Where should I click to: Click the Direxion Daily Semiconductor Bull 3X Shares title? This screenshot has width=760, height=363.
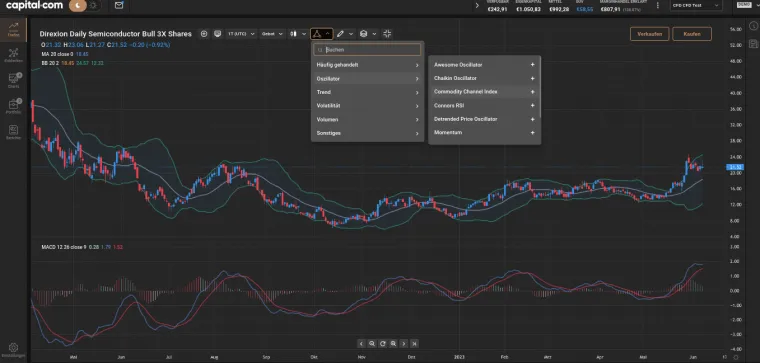click(x=116, y=34)
